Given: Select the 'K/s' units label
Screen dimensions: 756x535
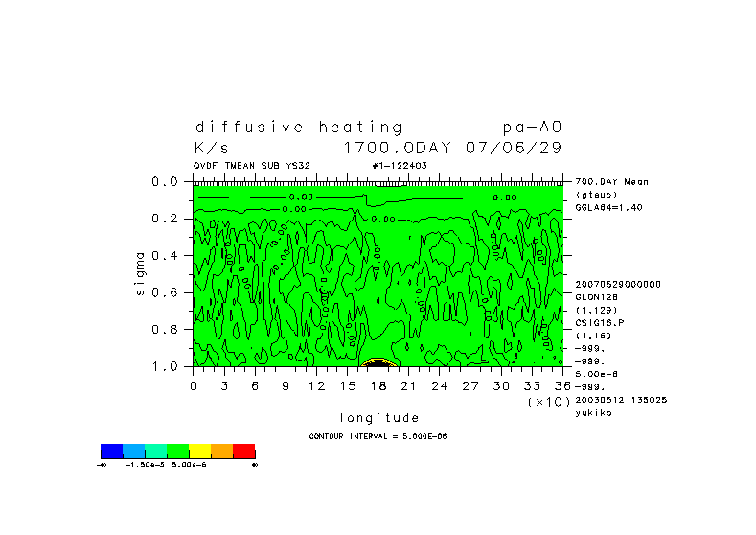Looking at the screenshot, I should (x=212, y=149).
